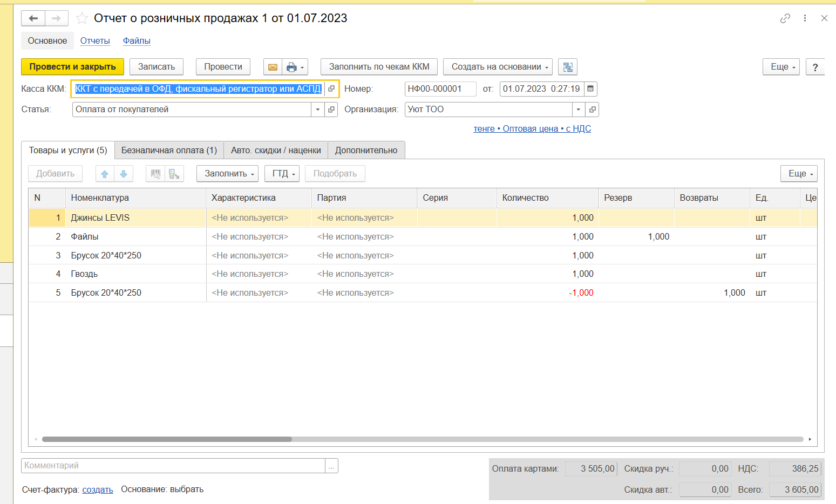
Task: Click the back navigation arrow
Action: [33, 18]
